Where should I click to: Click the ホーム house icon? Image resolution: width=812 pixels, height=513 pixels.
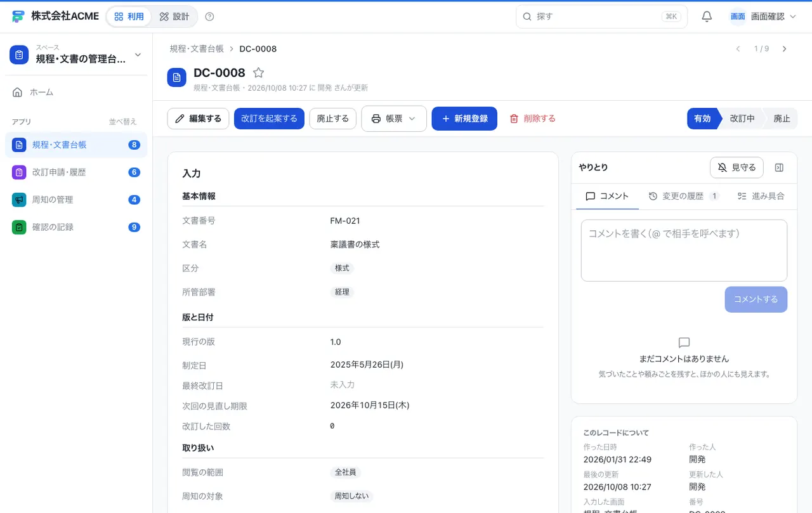[18, 93]
